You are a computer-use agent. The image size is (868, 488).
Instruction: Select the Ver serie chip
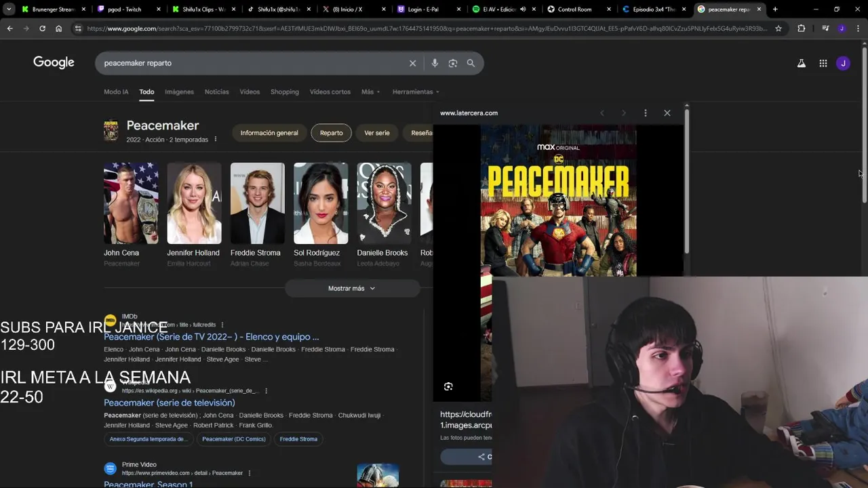(x=377, y=133)
